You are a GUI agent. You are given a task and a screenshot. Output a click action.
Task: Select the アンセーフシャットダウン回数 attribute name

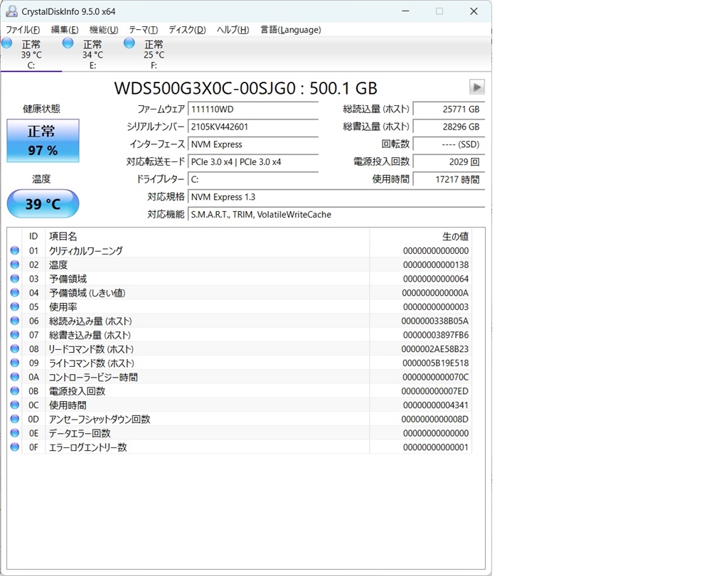point(100,419)
